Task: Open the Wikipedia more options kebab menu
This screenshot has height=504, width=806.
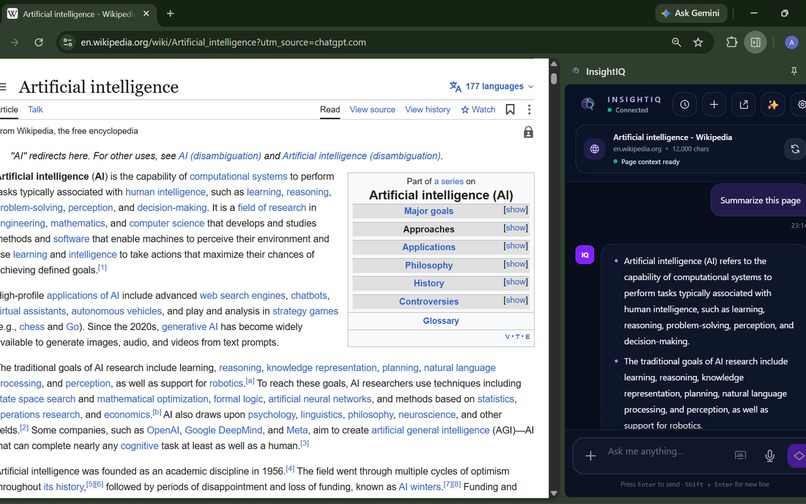Action: (x=529, y=109)
